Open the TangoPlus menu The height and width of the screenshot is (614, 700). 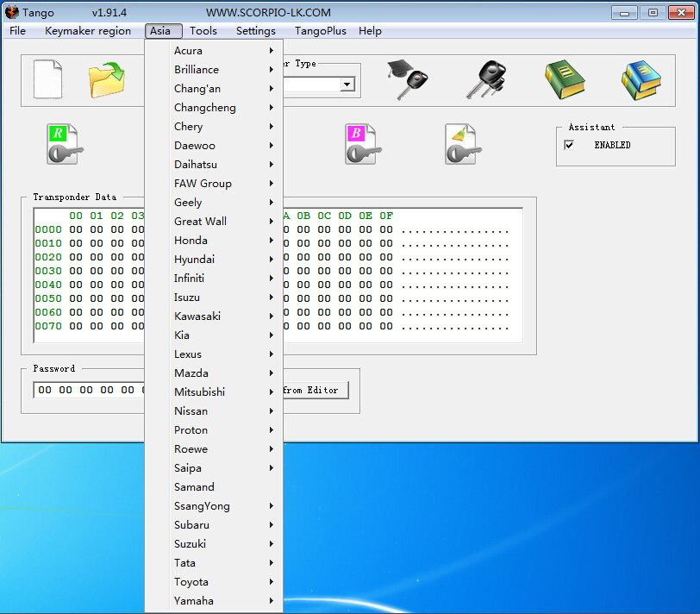tap(320, 31)
